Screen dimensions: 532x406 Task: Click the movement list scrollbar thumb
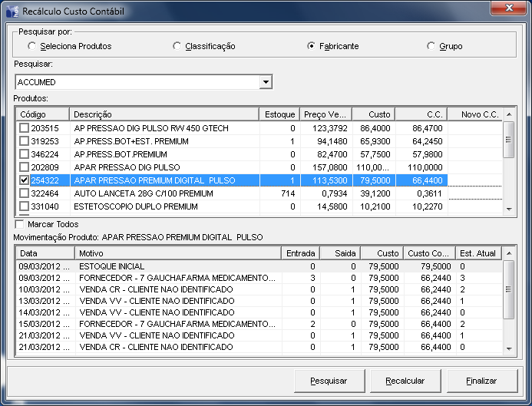[x=509, y=289]
